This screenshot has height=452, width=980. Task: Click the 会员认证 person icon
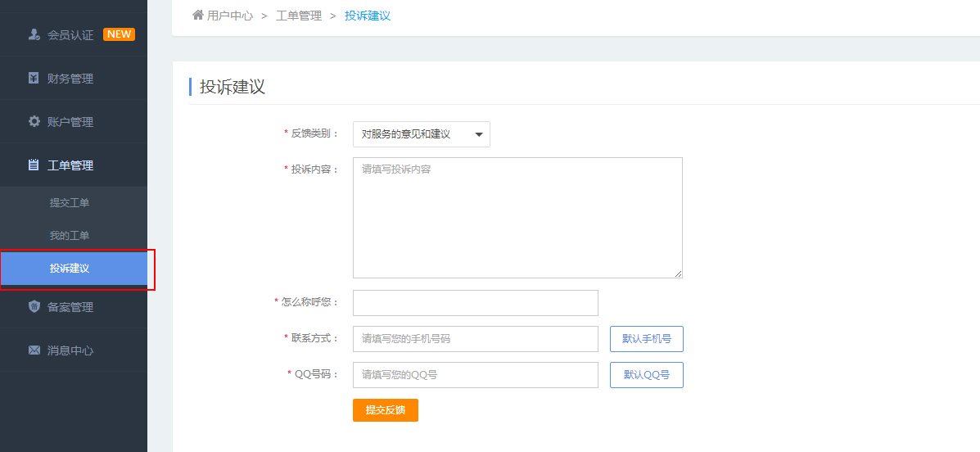(x=34, y=35)
